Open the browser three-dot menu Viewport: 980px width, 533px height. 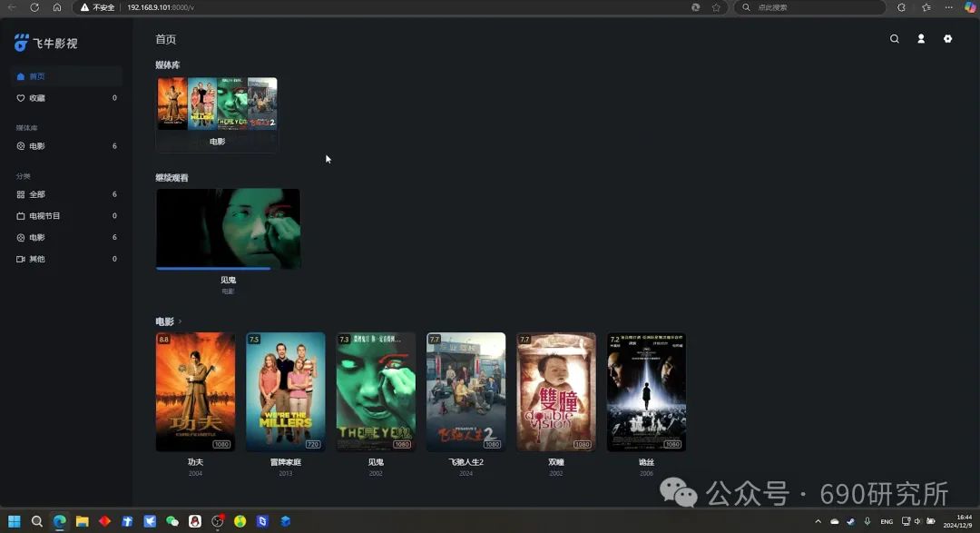click(x=949, y=7)
